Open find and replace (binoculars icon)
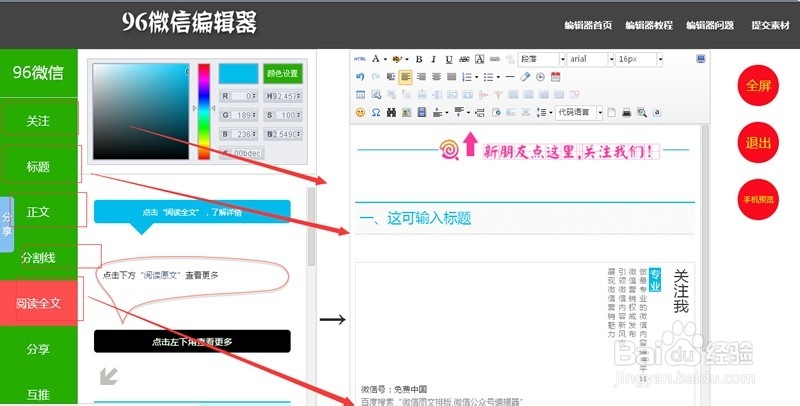800x406 pixels. [391, 112]
